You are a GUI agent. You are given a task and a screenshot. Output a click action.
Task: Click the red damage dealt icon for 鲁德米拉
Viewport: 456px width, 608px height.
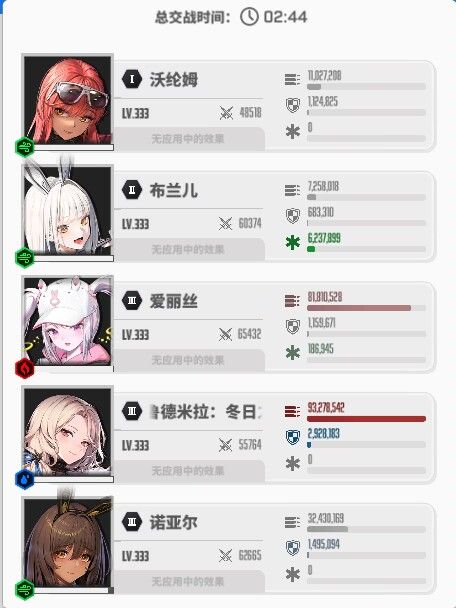pyautogui.click(x=292, y=411)
